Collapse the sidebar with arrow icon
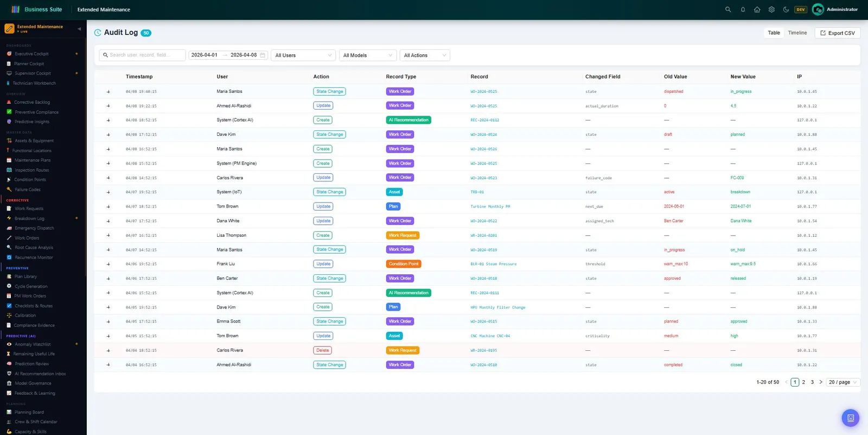The height and width of the screenshot is (435, 868). pyautogui.click(x=79, y=29)
